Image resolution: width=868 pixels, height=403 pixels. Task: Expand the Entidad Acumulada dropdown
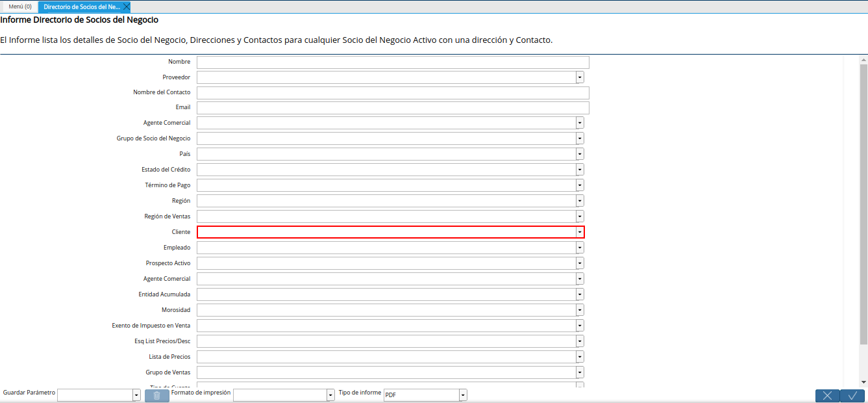tap(580, 294)
